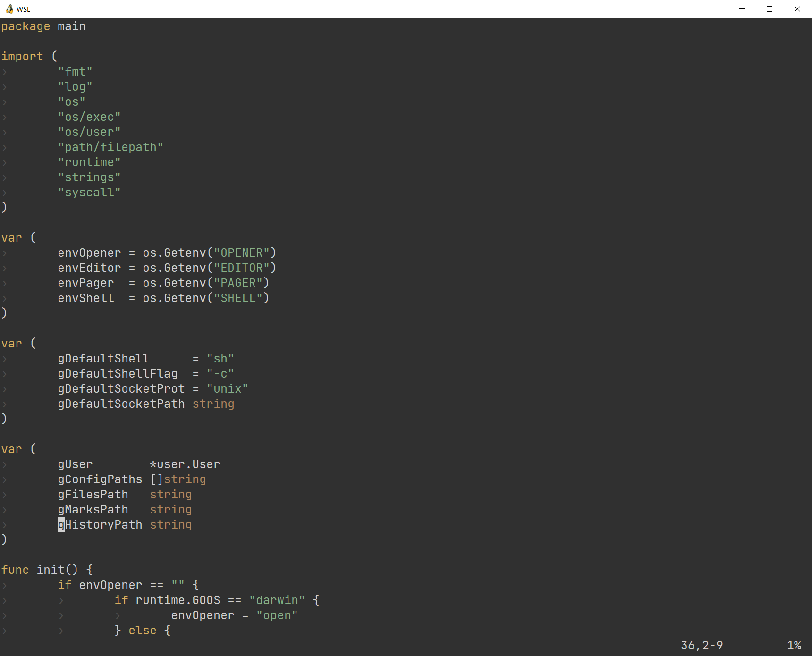Click the string type after gDefaultSocketPath
Screen dimensions: 812x656
point(213,404)
